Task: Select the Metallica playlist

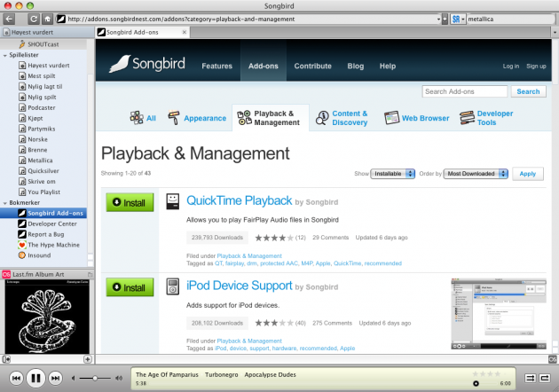Action: point(40,161)
